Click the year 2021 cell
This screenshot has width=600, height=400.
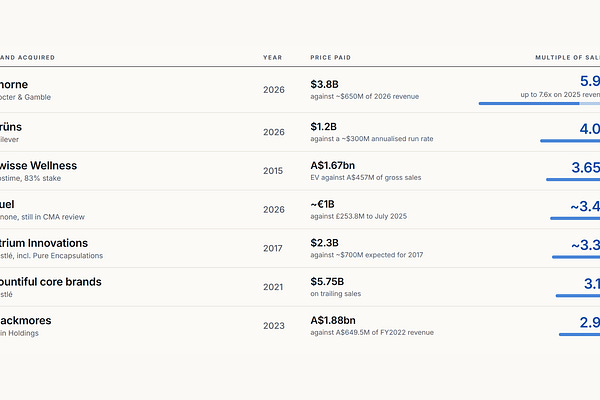click(x=273, y=287)
